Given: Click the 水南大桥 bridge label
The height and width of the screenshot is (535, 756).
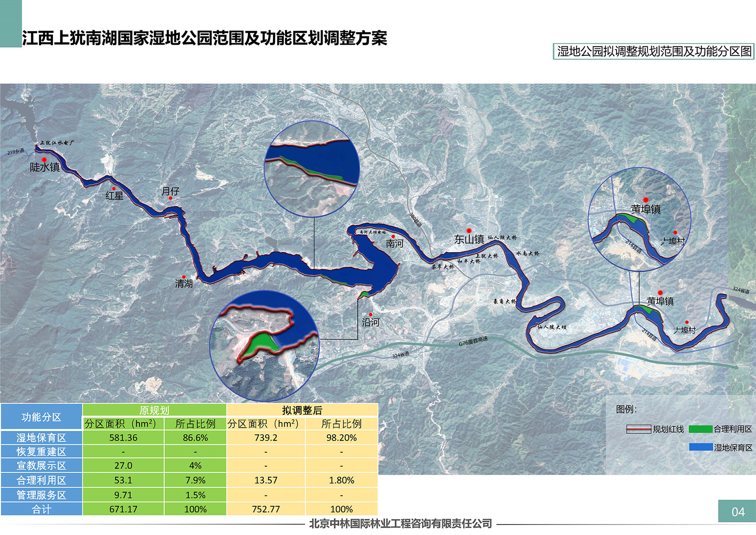Looking at the screenshot, I should tap(528, 253).
